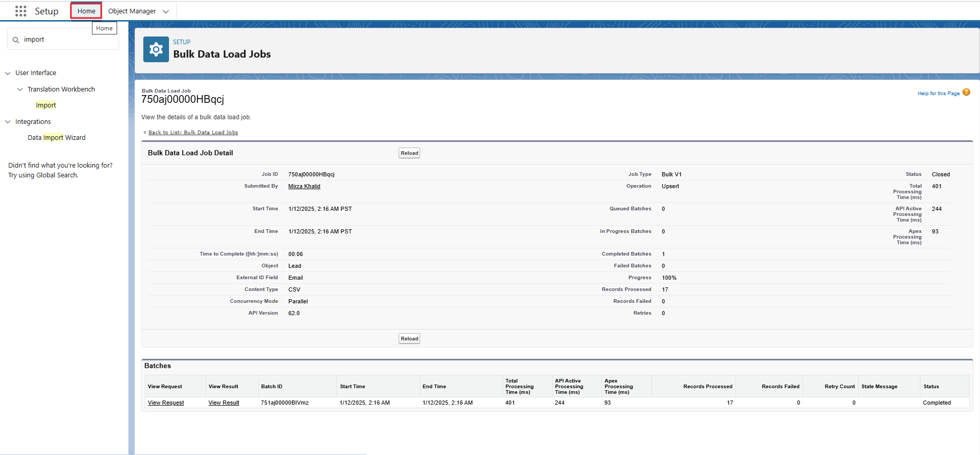Click the Quick Find search field
This screenshot has height=455, width=980.
point(67,40)
